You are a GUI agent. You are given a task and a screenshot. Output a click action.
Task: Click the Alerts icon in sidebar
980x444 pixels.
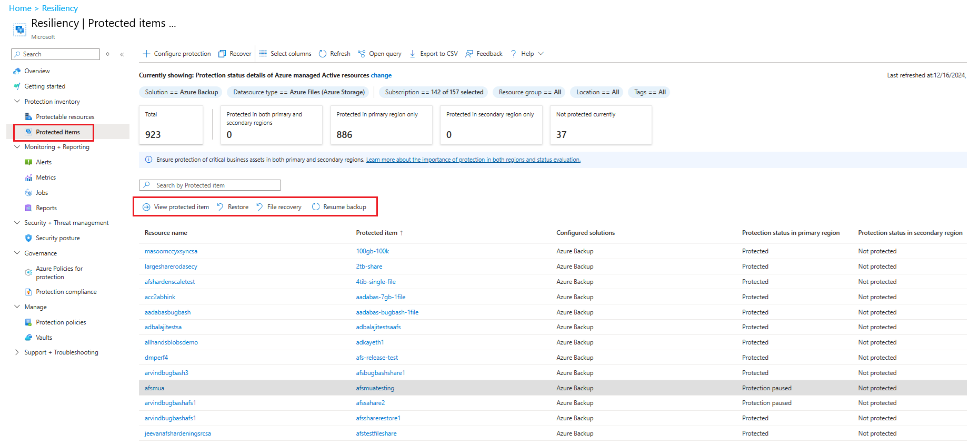28,162
